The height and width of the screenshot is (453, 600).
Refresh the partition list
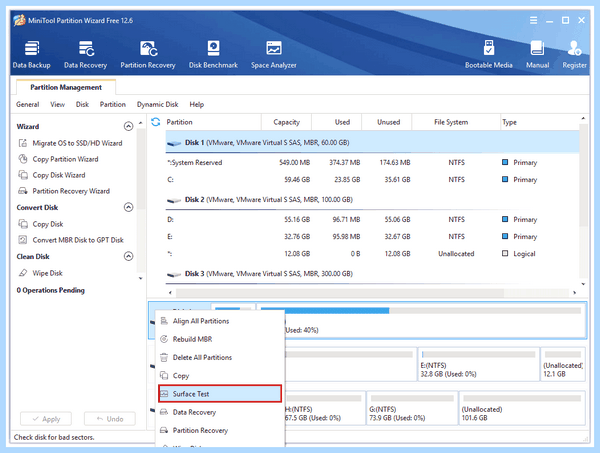click(x=155, y=122)
